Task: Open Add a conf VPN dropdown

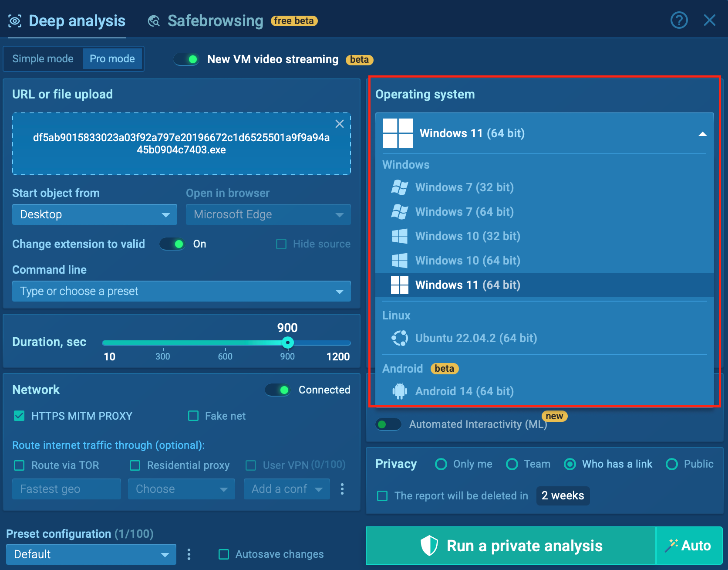Action: point(287,489)
